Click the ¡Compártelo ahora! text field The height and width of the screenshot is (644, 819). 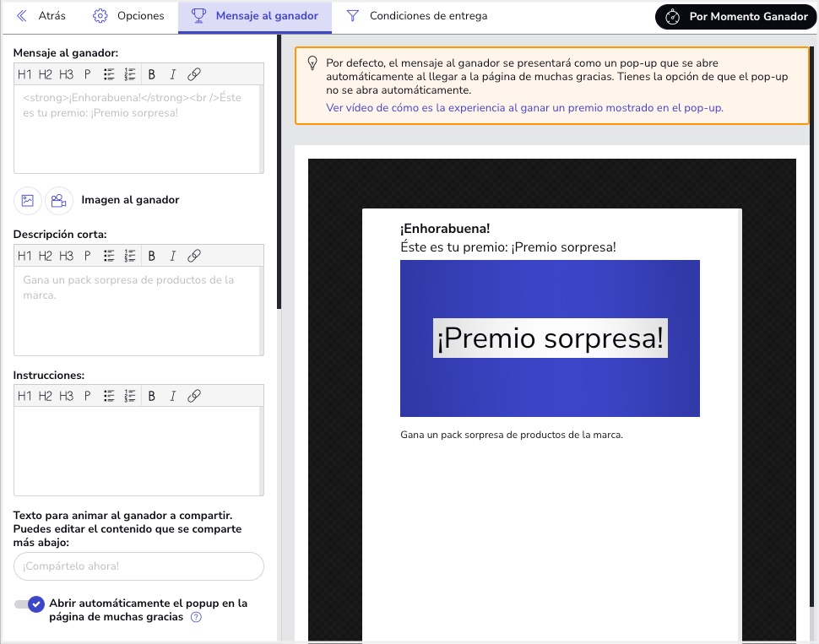pyautogui.click(x=138, y=566)
